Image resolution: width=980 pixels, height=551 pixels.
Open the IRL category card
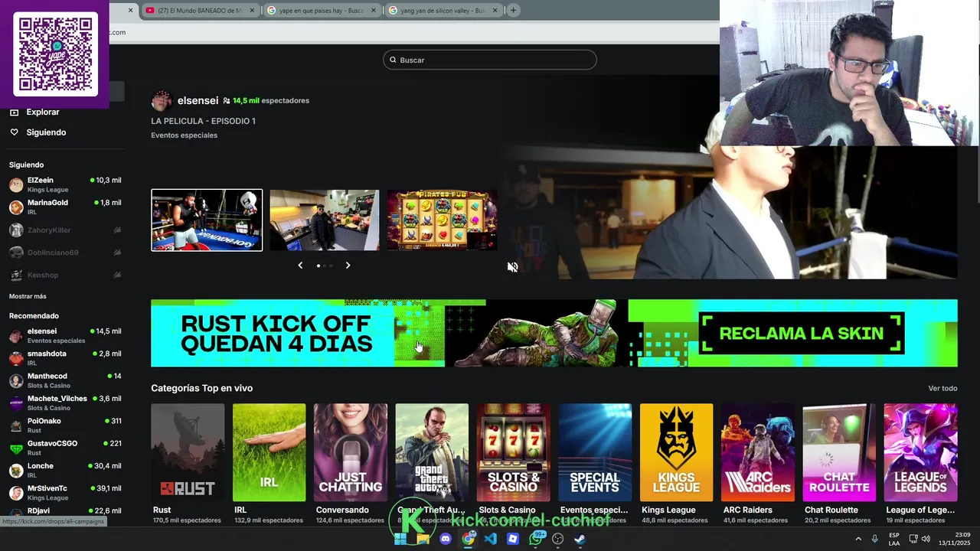tap(269, 452)
